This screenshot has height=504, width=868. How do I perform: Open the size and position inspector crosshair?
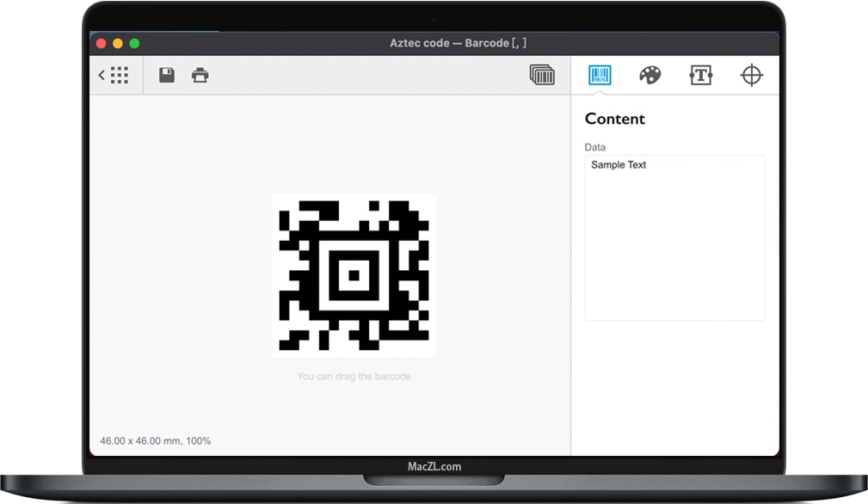point(752,75)
